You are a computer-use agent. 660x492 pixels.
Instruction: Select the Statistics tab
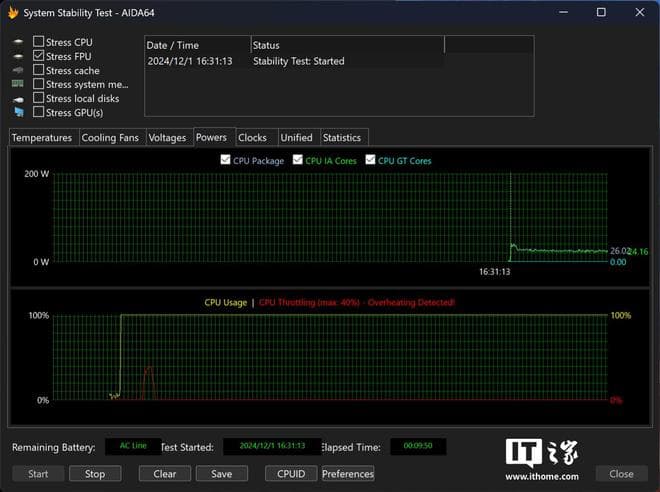coord(342,138)
